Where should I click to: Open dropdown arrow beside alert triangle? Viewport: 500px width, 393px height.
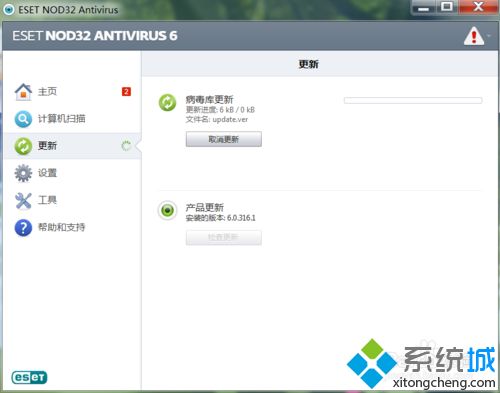489,35
